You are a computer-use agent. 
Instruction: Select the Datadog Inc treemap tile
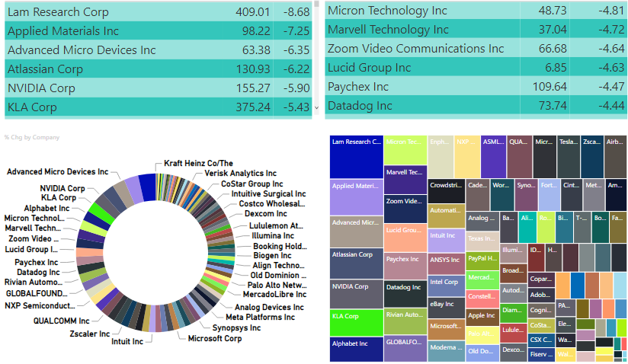[x=405, y=294]
